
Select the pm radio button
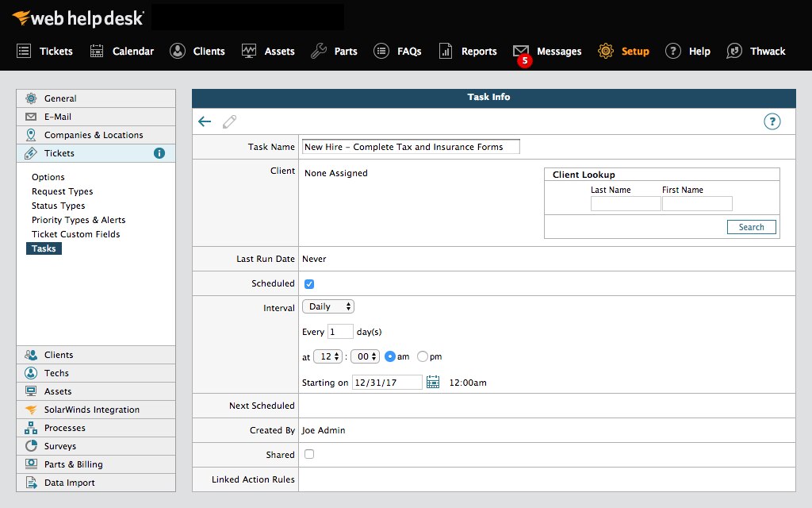point(421,356)
